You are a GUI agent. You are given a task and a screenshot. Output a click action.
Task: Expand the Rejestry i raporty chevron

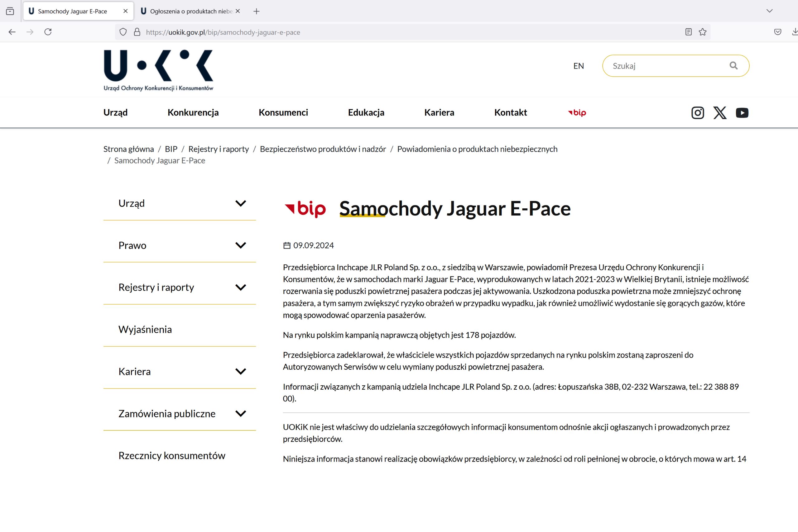240,287
